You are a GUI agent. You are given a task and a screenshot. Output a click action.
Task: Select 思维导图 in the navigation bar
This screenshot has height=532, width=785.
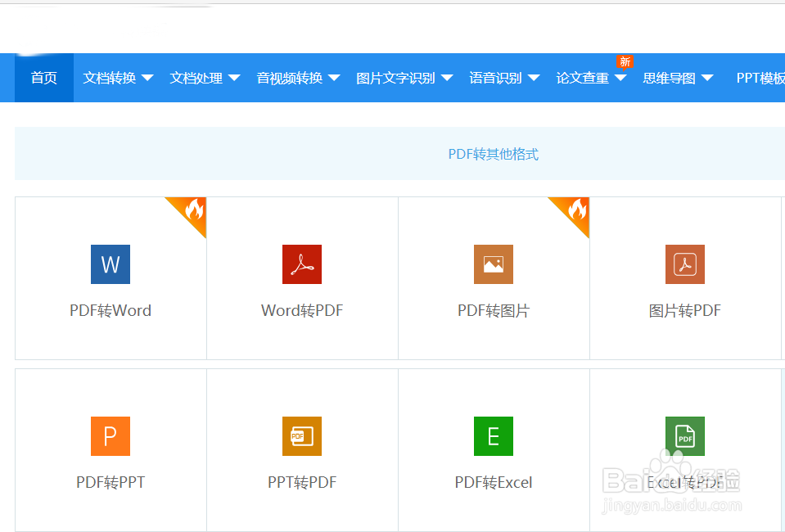pyautogui.click(x=670, y=78)
